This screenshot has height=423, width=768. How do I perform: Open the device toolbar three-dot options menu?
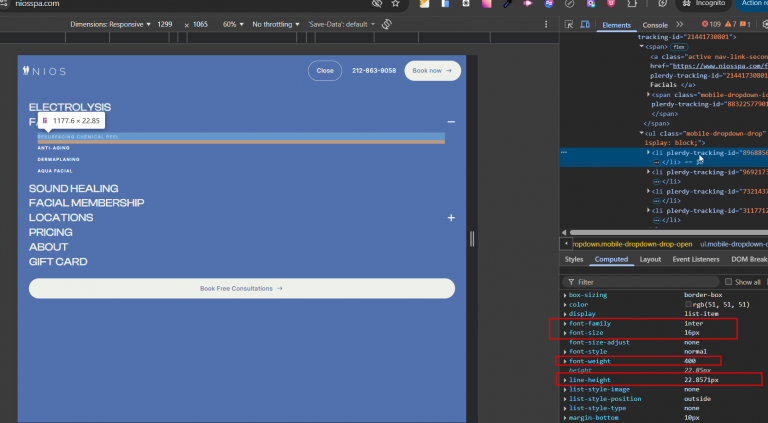[x=546, y=24]
